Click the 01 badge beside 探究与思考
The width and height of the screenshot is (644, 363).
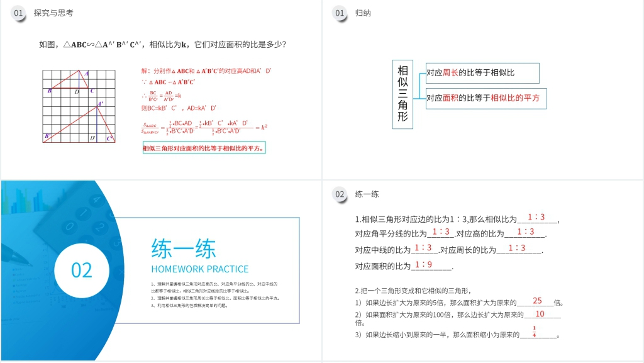click(19, 13)
